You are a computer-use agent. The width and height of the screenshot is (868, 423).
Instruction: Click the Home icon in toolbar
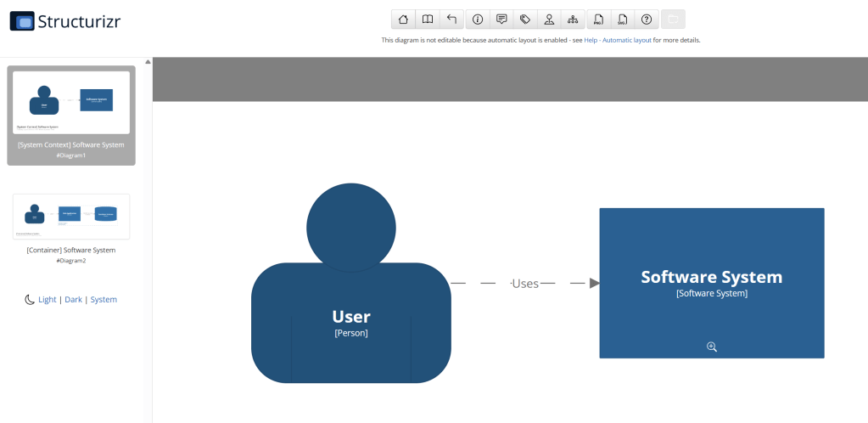403,20
